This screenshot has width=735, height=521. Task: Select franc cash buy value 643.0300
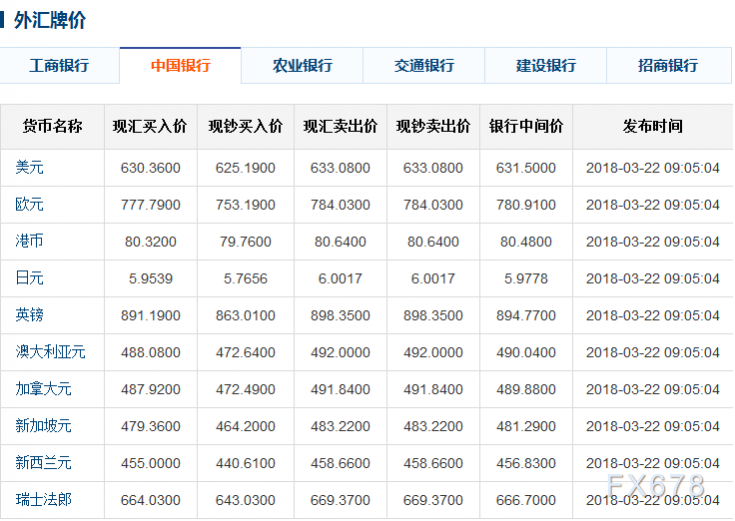coord(245,500)
